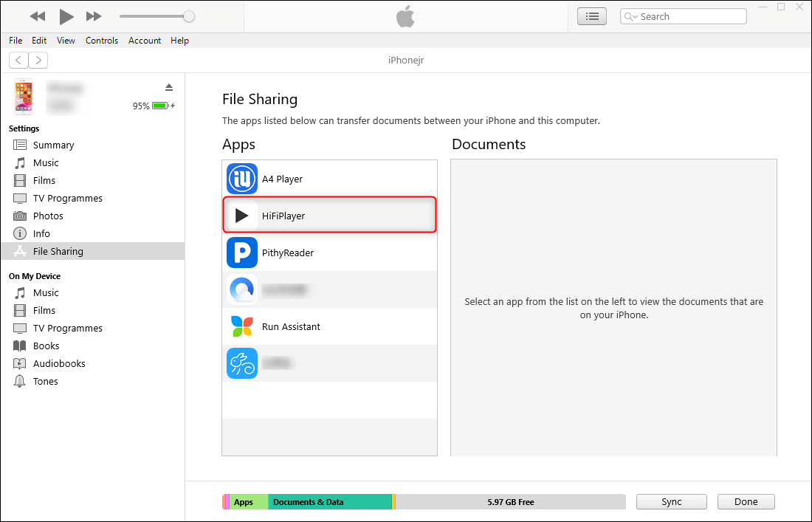Image resolution: width=812 pixels, height=522 pixels.
Task: Click the Summary icon in Settings
Action: pyautogui.click(x=20, y=145)
